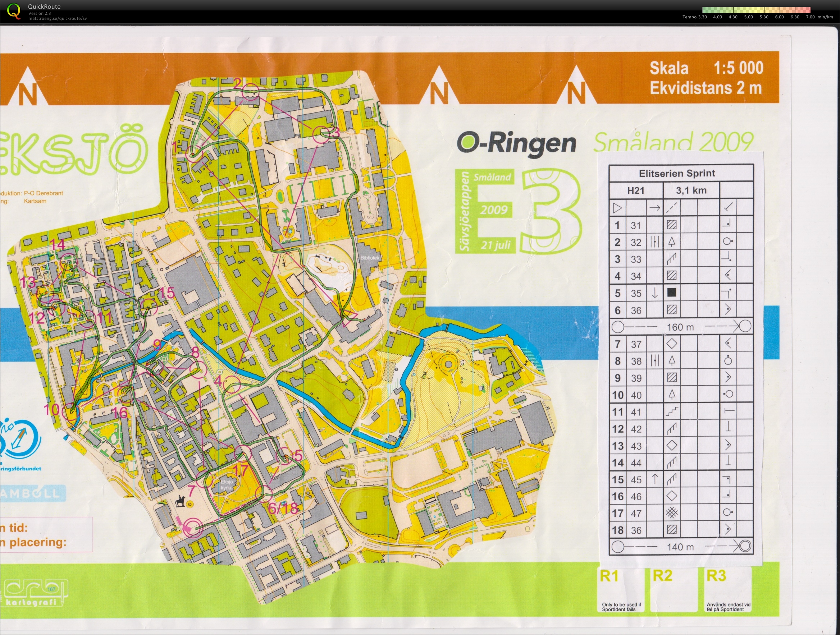Click control number 15 on the map
This screenshot has width=840, height=635.
166,293
